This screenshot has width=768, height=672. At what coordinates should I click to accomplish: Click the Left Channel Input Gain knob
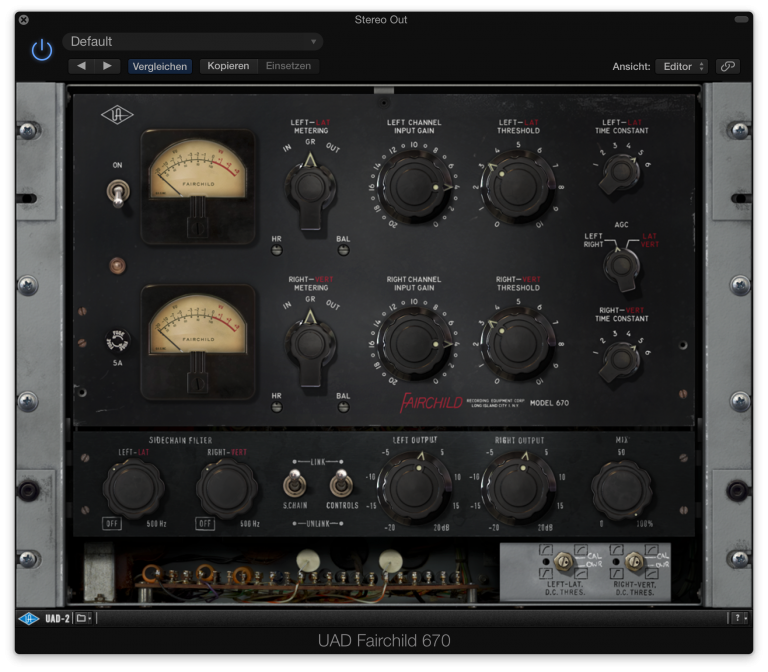click(x=414, y=185)
